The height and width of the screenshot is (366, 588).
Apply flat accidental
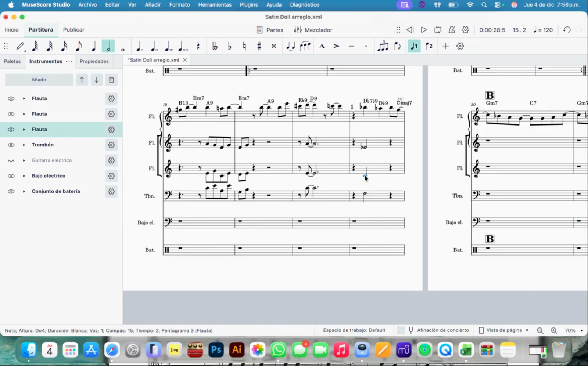click(230, 46)
